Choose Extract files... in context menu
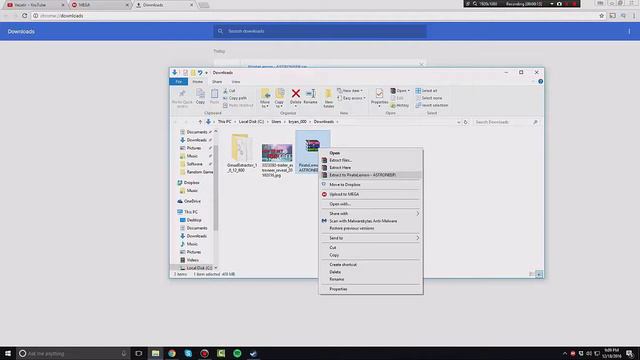The image size is (640, 360). (x=371, y=160)
